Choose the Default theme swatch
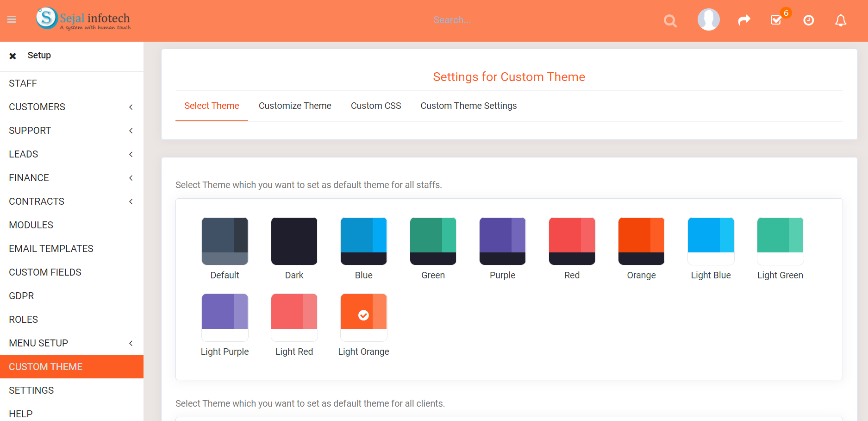 [225, 241]
